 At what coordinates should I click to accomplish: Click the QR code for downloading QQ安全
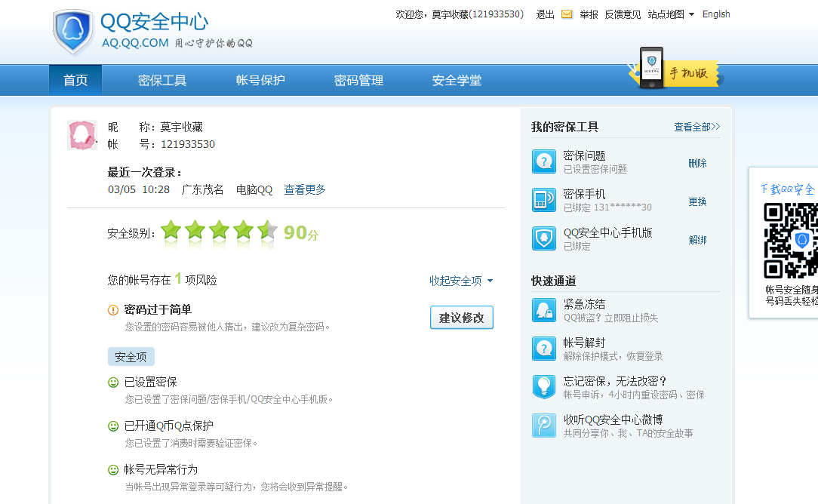pos(790,241)
